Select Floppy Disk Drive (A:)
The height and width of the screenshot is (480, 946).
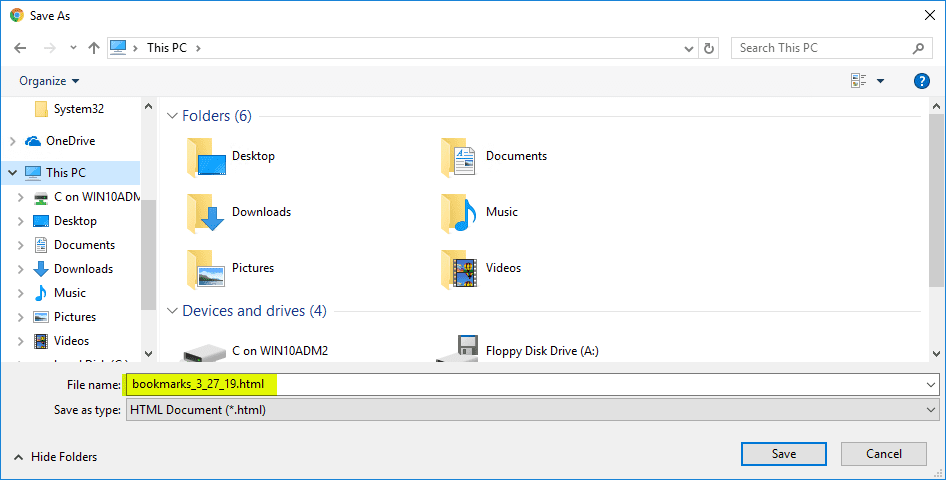[x=518, y=350]
